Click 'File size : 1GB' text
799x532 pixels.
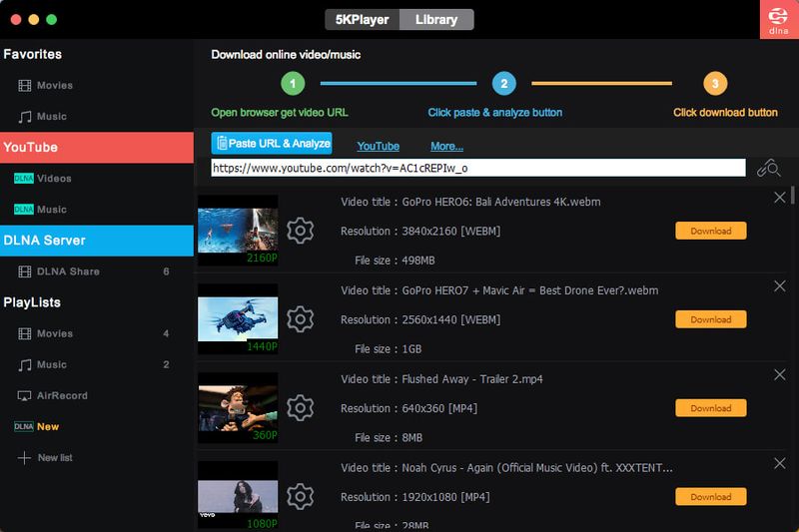[x=389, y=349]
